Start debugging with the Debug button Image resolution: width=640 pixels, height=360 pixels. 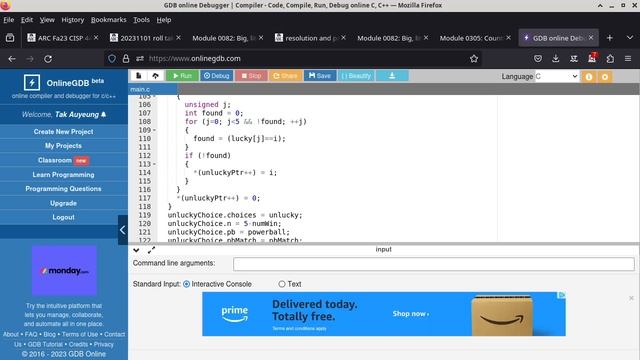216,76
